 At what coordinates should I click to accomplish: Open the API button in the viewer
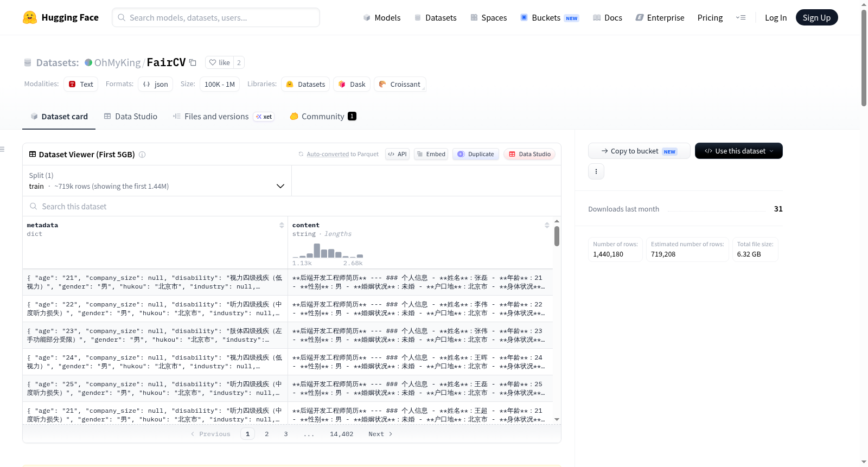pos(397,154)
